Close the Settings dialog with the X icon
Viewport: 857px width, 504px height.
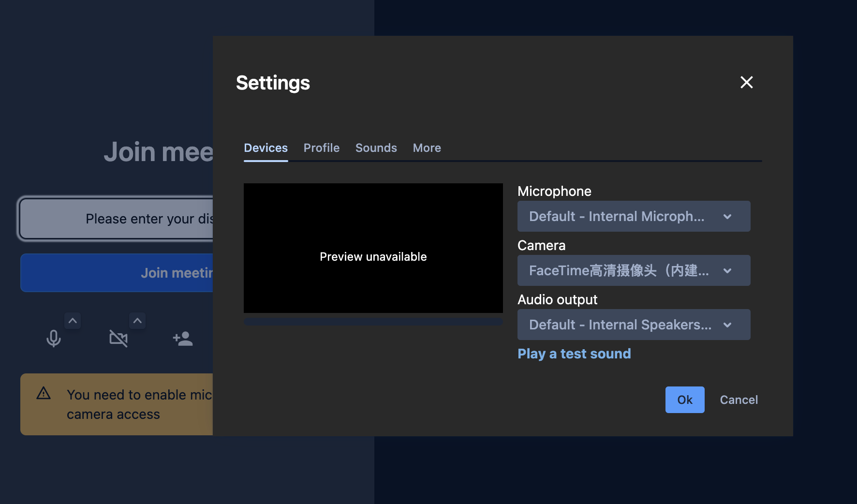point(746,83)
